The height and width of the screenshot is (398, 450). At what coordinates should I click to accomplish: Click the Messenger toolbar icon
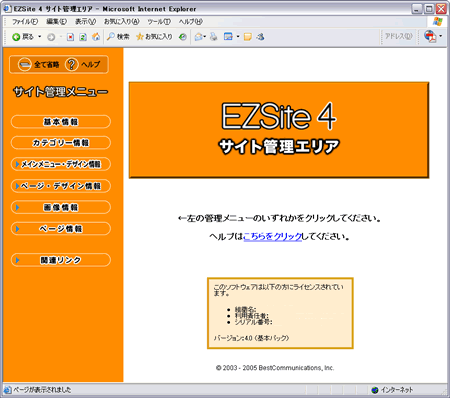coord(260,37)
